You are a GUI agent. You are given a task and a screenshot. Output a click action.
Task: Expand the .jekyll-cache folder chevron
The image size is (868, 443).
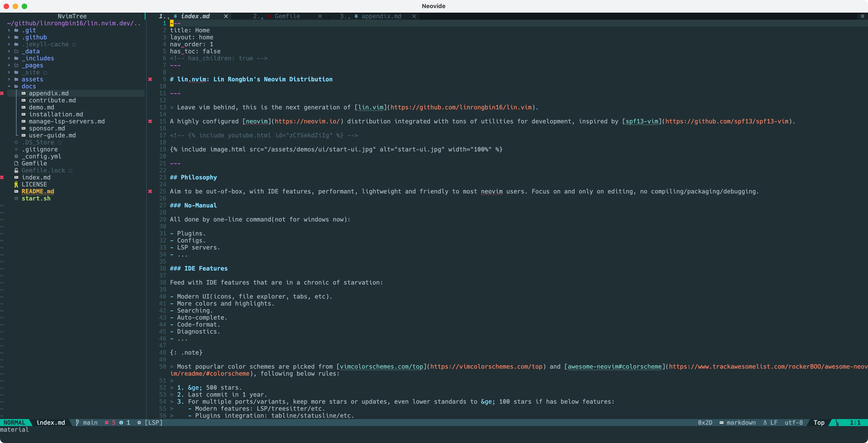(x=9, y=45)
